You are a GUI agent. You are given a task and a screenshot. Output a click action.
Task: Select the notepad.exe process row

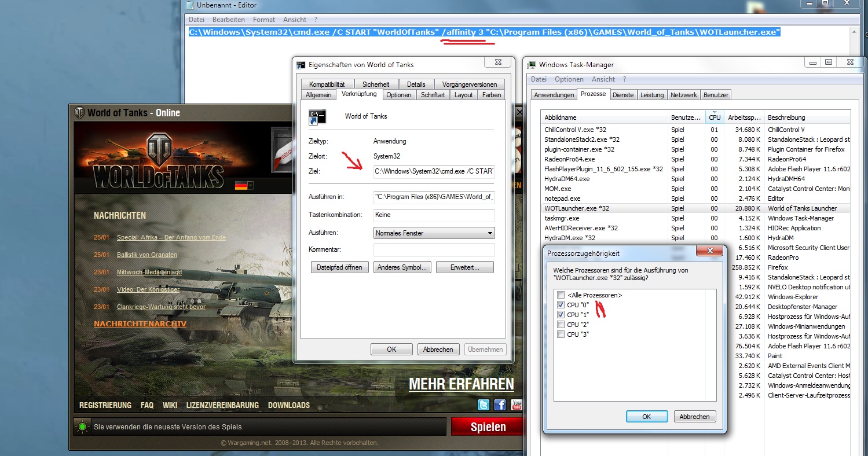click(x=696, y=198)
